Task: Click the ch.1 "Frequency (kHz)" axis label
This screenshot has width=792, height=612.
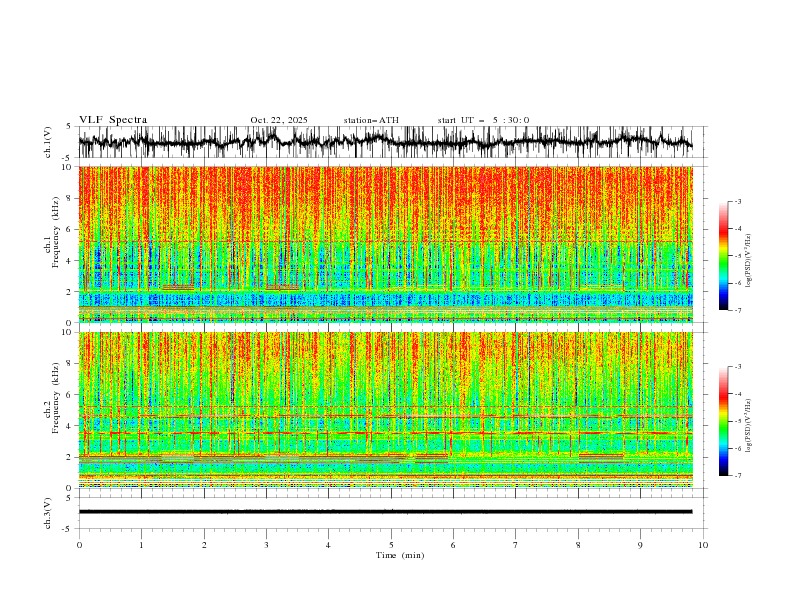Action: click(56, 232)
